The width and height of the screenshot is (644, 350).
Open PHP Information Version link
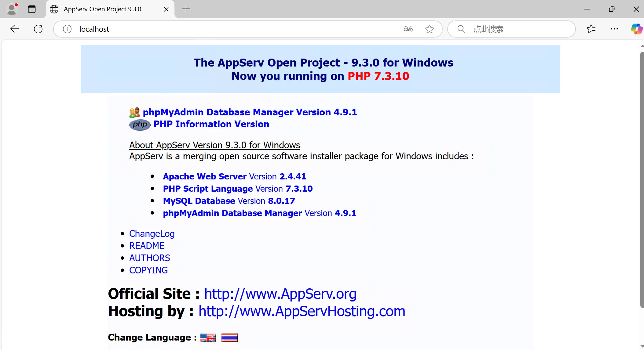point(211,124)
